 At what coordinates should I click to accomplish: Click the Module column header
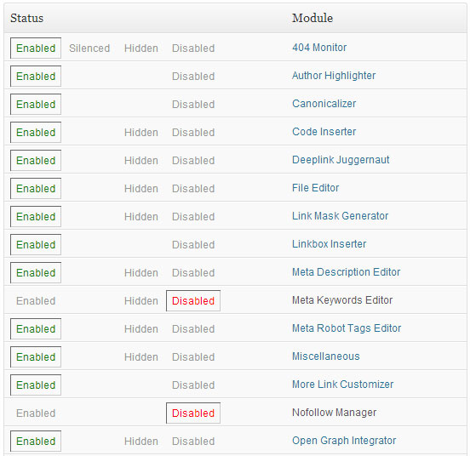(x=313, y=18)
